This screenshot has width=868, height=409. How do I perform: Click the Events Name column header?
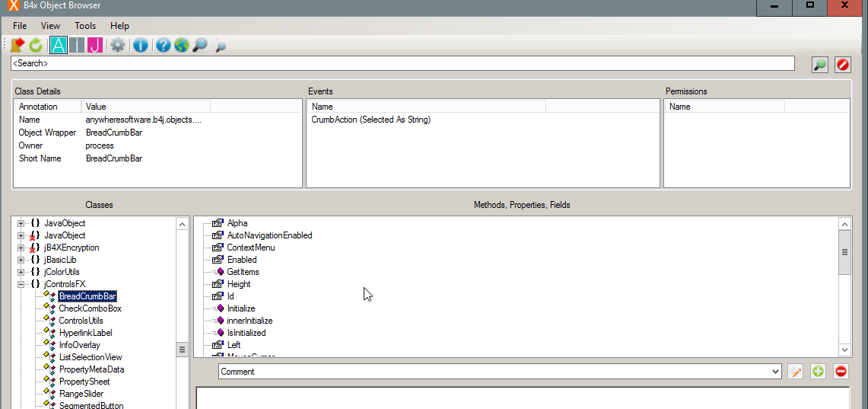(x=427, y=107)
